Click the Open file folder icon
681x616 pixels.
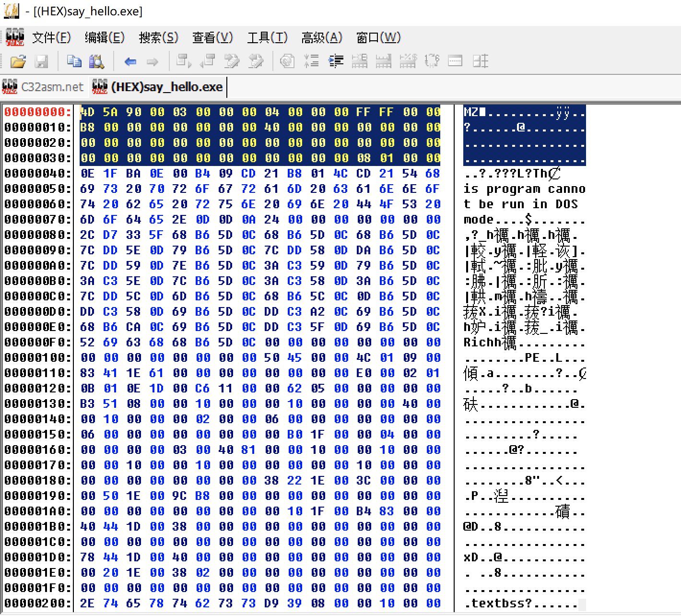coord(18,61)
